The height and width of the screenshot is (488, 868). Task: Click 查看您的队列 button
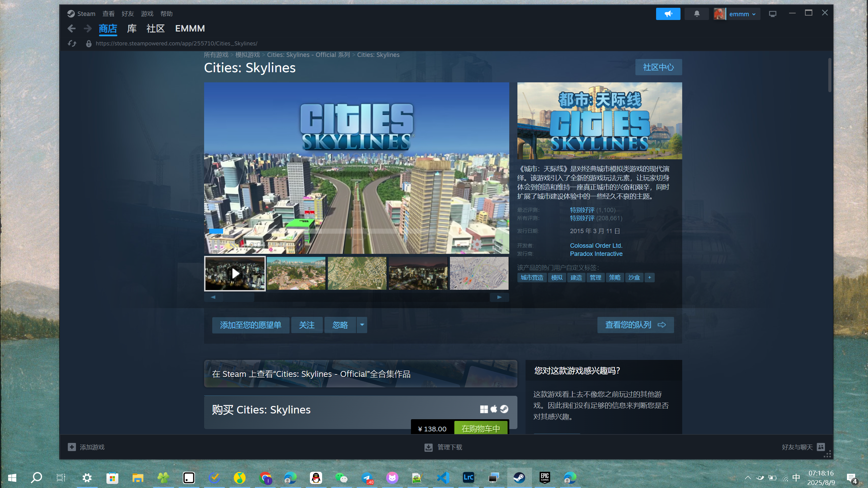pyautogui.click(x=635, y=325)
